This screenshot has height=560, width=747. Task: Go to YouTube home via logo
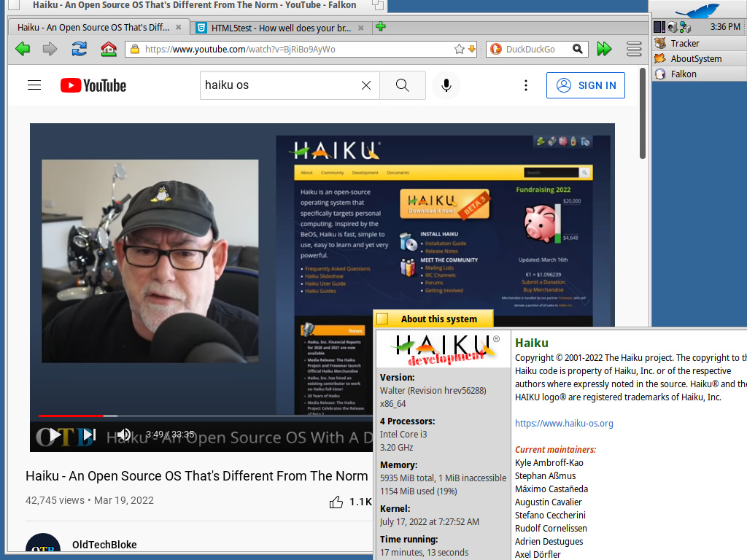(x=93, y=85)
